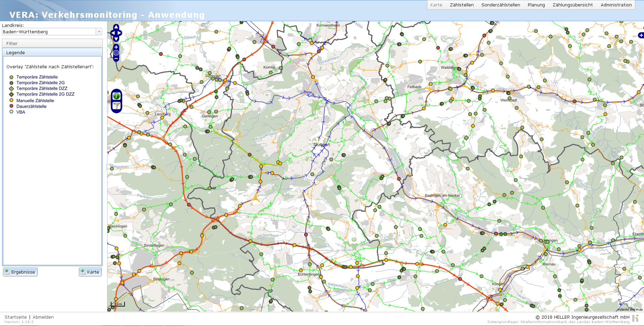
Task: Go to Startseite link
Action: click(x=16, y=317)
